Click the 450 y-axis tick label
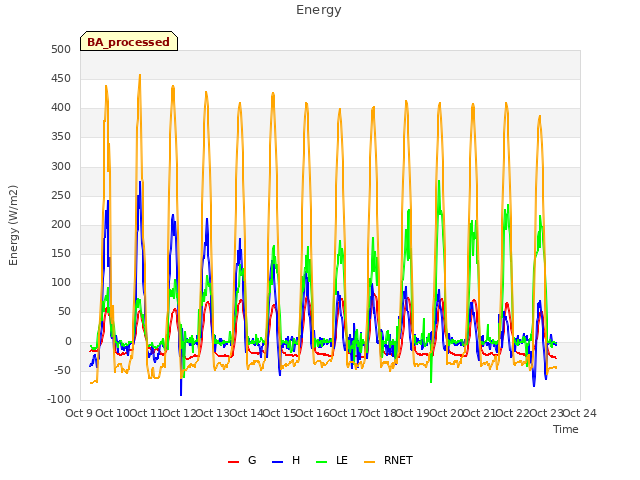This screenshot has width=640, height=480. point(61,78)
